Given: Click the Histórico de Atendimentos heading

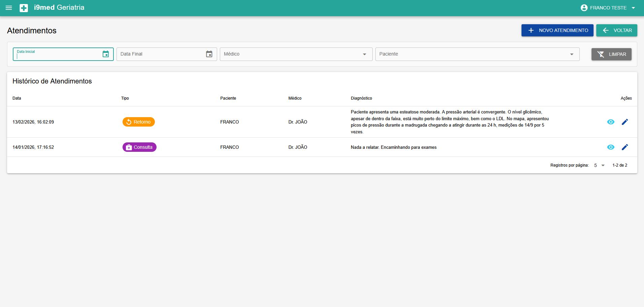Looking at the screenshot, I should click(52, 81).
